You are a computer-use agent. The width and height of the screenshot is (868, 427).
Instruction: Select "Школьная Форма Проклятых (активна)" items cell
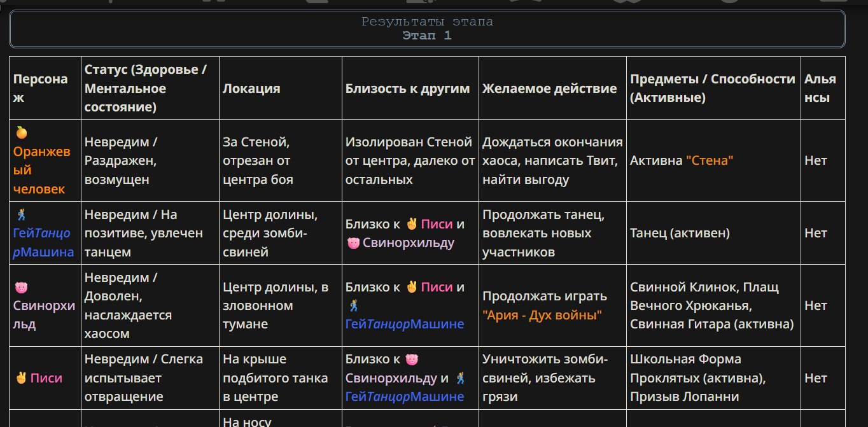pyautogui.click(x=713, y=378)
